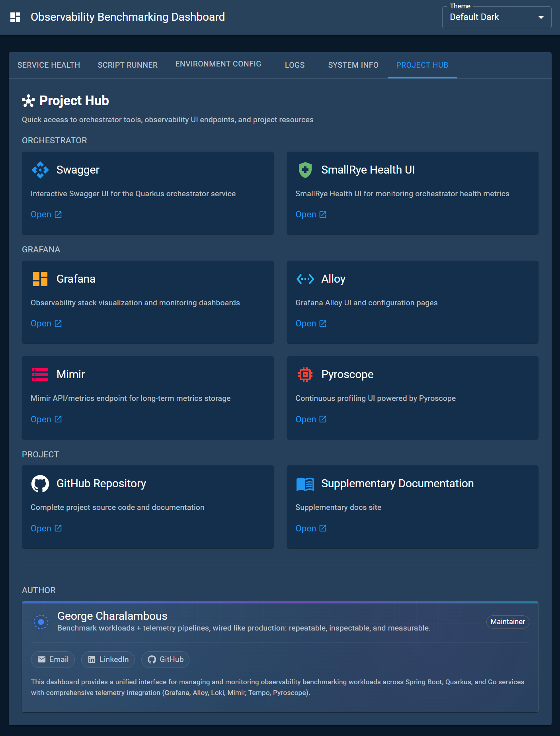Image resolution: width=560 pixels, height=736 pixels.
Task: Open the Mimir link
Action: click(46, 419)
